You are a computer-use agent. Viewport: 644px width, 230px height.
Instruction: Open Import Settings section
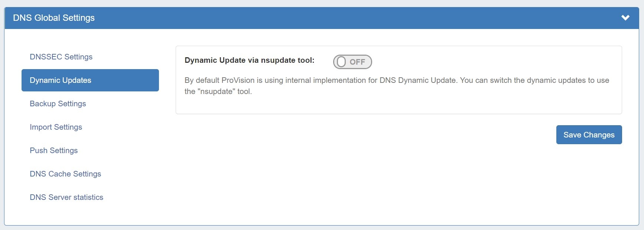tap(56, 127)
